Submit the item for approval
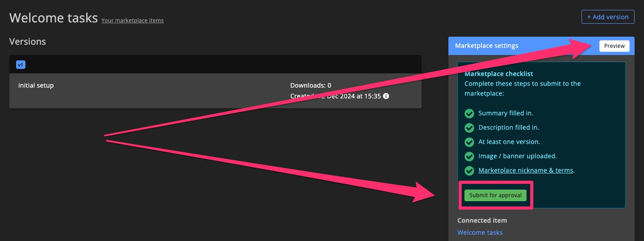The image size is (644, 241). tap(495, 195)
